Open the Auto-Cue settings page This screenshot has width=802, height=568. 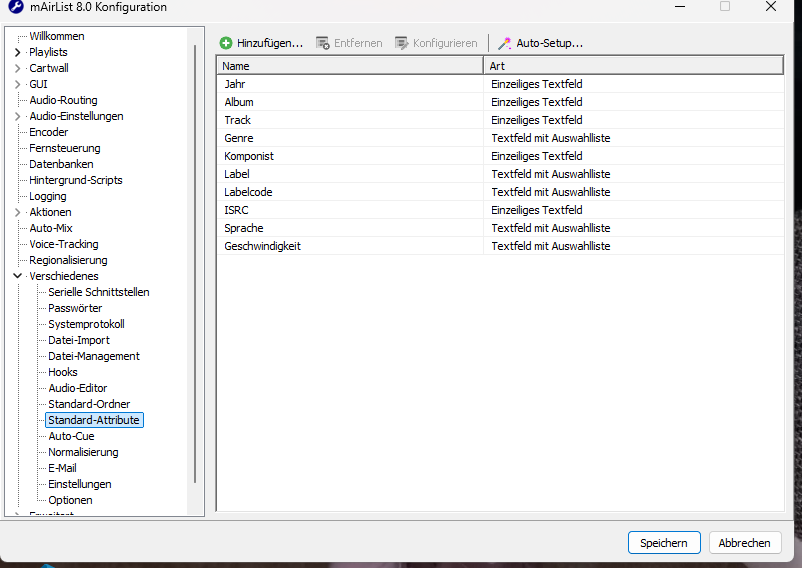pos(71,436)
